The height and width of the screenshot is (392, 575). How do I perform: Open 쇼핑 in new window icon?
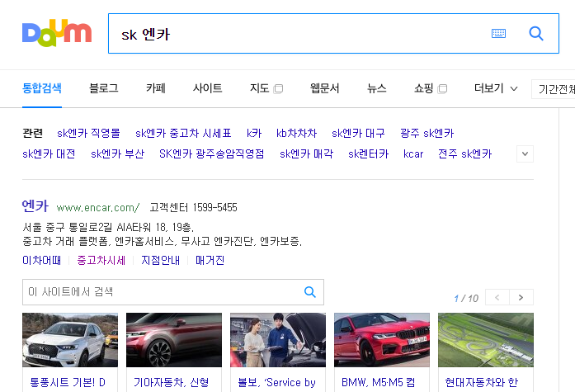(x=443, y=88)
